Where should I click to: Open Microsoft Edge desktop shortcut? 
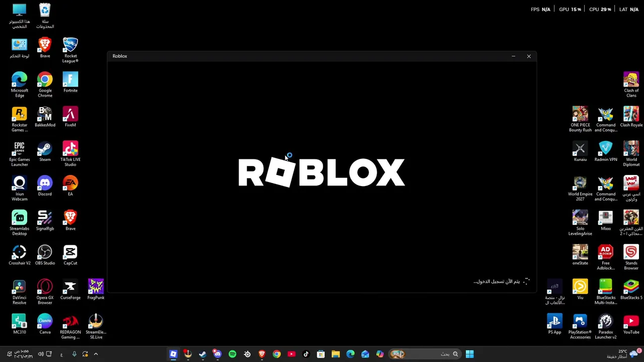click(19, 84)
